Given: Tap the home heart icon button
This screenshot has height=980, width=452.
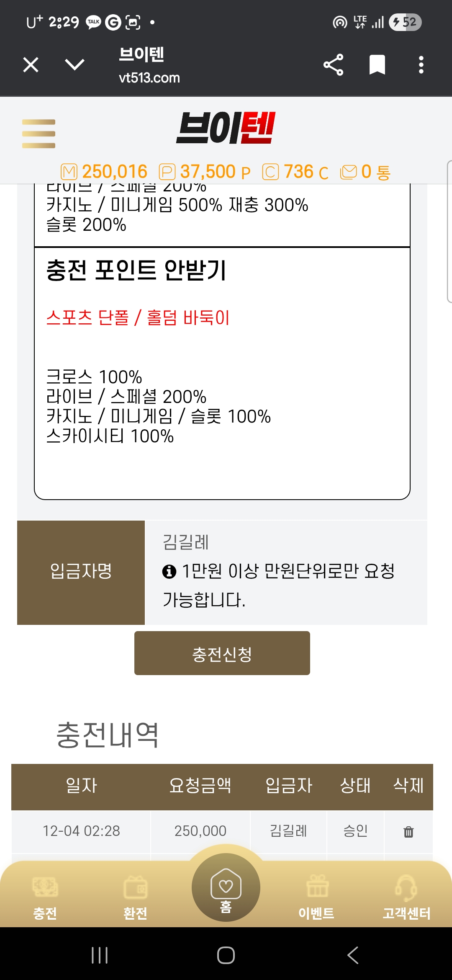Looking at the screenshot, I should [226, 887].
